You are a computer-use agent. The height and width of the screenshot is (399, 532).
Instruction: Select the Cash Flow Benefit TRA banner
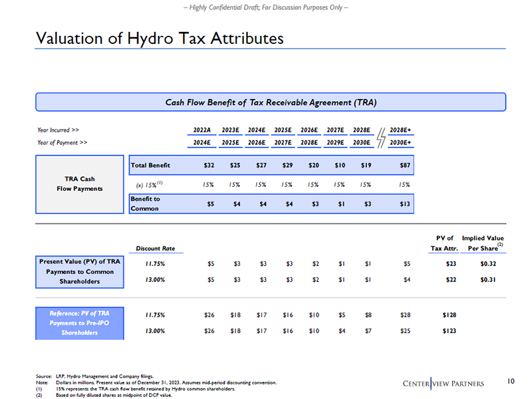pos(271,102)
